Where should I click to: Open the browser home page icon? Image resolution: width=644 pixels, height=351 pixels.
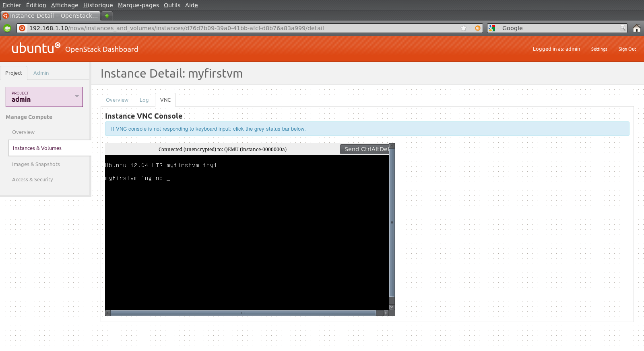coord(636,28)
